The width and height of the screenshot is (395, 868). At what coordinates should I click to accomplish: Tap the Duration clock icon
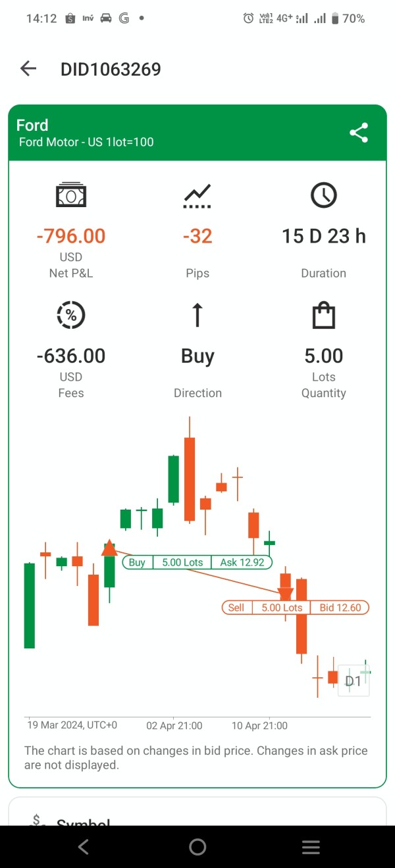(x=323, y=195)
